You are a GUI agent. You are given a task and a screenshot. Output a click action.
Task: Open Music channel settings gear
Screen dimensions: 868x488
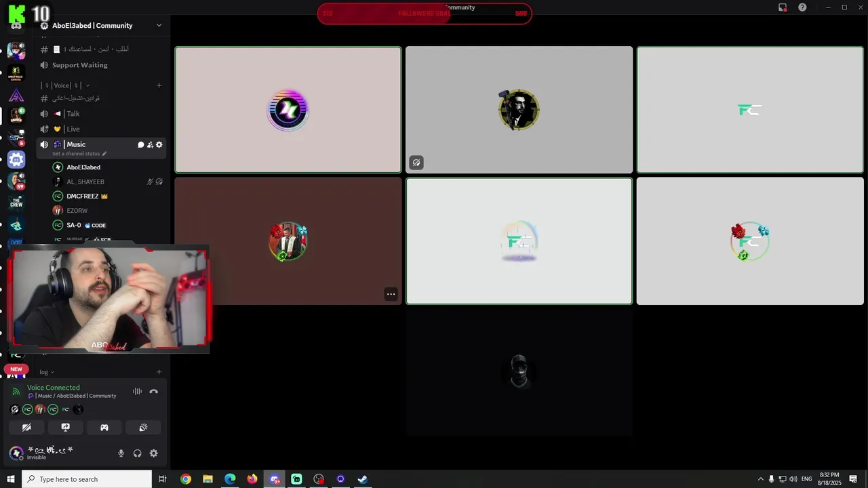159,144
